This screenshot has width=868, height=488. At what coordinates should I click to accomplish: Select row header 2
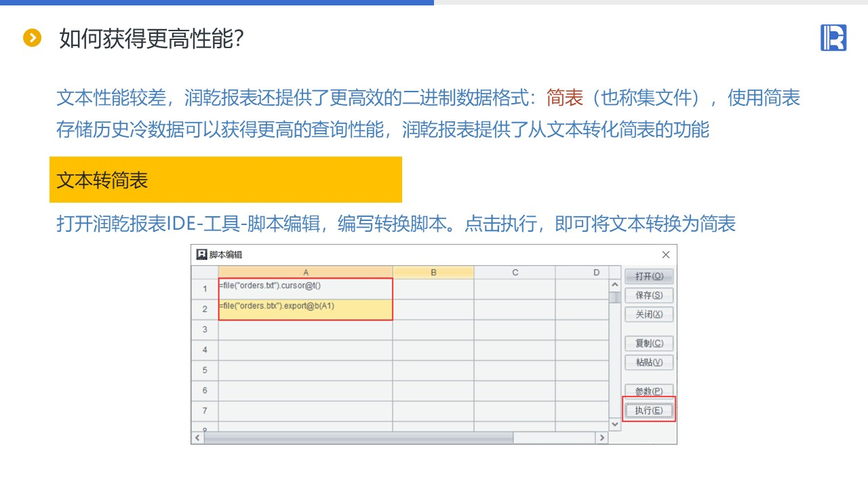click(205, 309)
